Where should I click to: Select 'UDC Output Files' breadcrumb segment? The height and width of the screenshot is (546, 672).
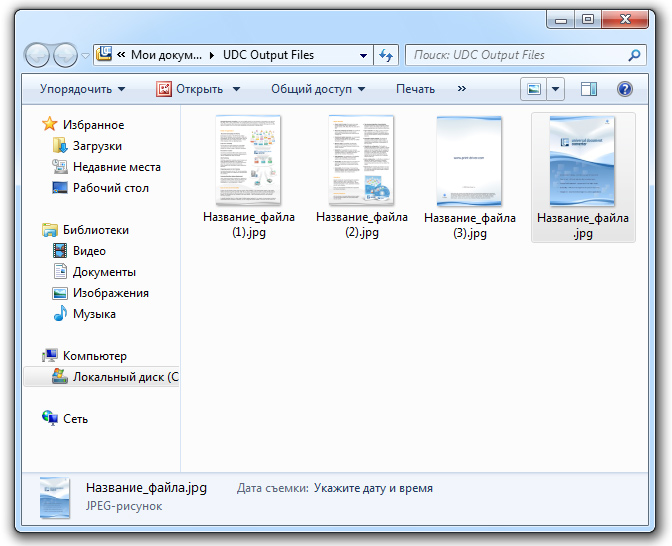point(268,55)
